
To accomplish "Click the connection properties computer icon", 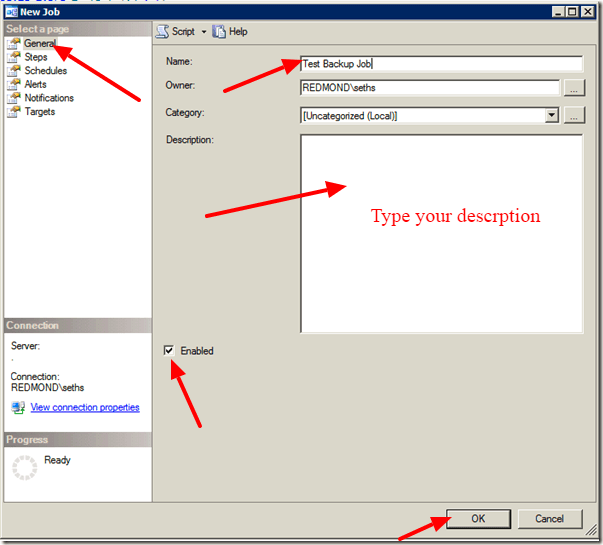I will [18, 407].
